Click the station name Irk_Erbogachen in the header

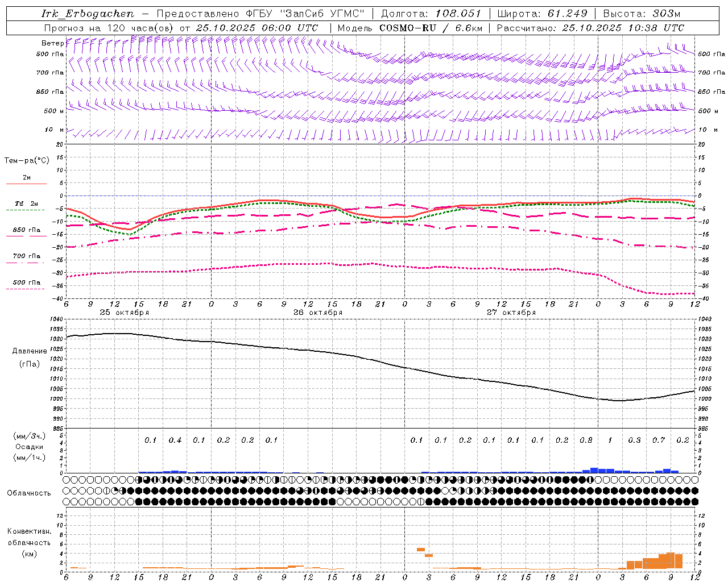point(88,14)
